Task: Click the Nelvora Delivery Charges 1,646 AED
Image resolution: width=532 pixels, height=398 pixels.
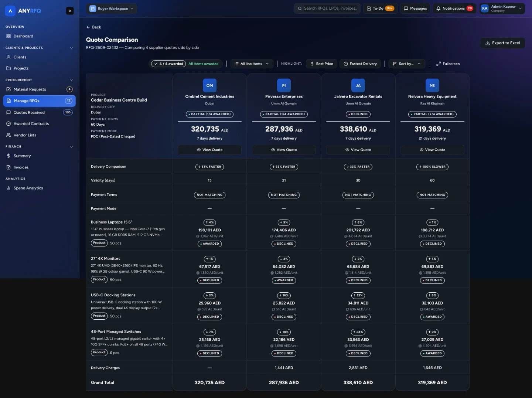Action: 432,368
